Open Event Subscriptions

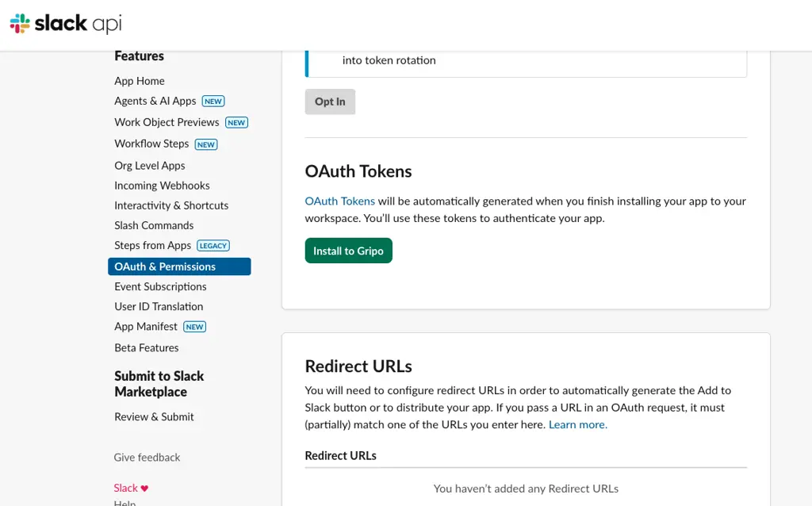coord(160,286)
